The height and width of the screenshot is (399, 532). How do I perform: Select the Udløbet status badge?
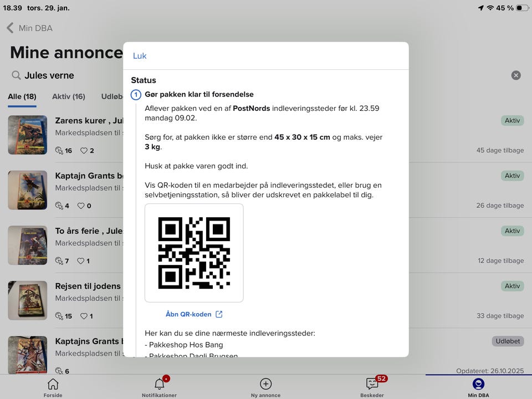click(508, 341)
